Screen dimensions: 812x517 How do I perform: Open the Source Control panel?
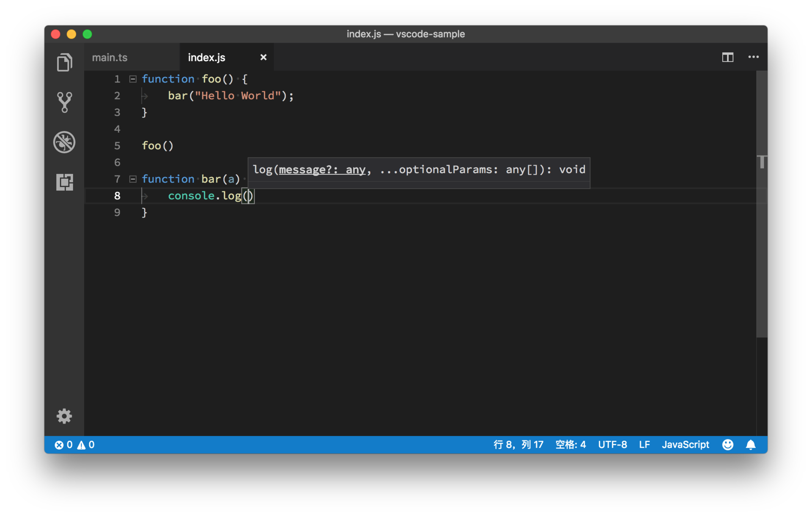pos(64,102)
